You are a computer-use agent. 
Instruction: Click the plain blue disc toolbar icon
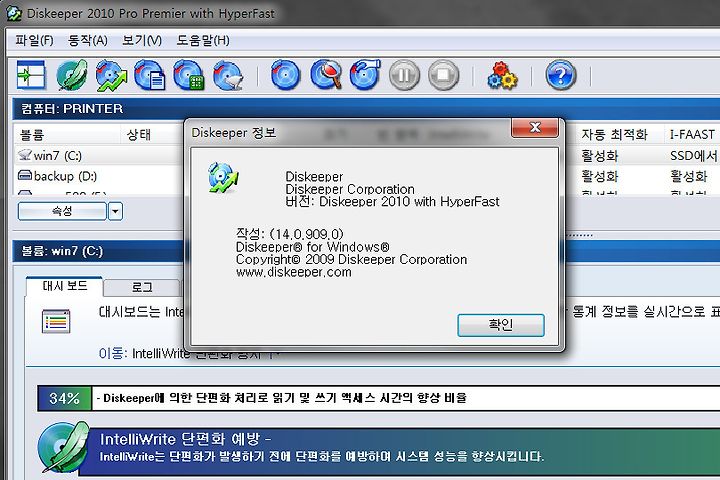click(x=285, y=75)
